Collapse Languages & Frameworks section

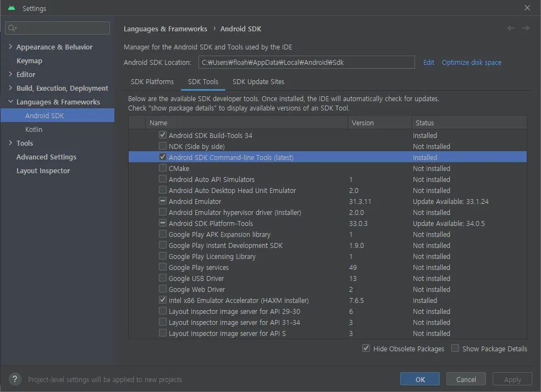coord(10,102)
